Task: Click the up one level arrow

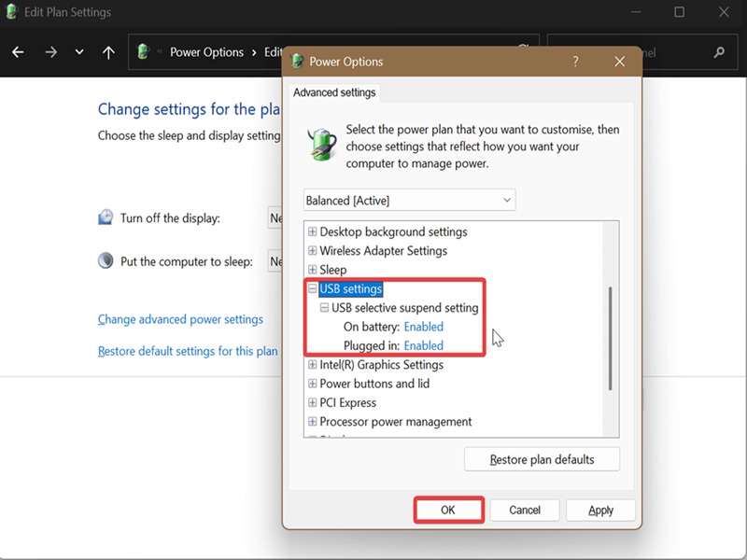Action: tap(108, 52)
